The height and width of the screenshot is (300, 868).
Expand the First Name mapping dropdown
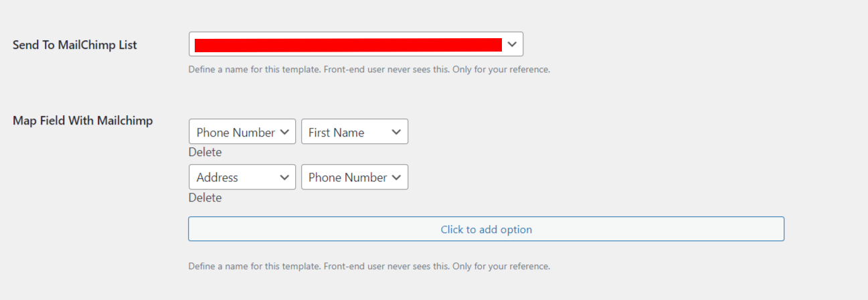(354, 132)
